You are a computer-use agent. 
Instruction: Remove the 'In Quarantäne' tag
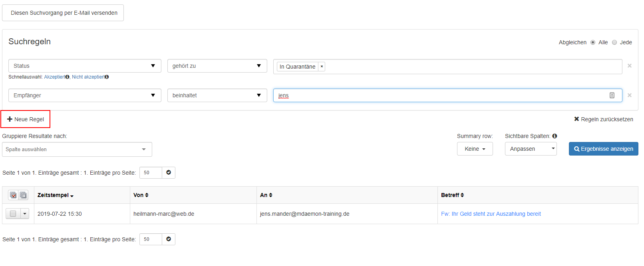tap(322, 67)
